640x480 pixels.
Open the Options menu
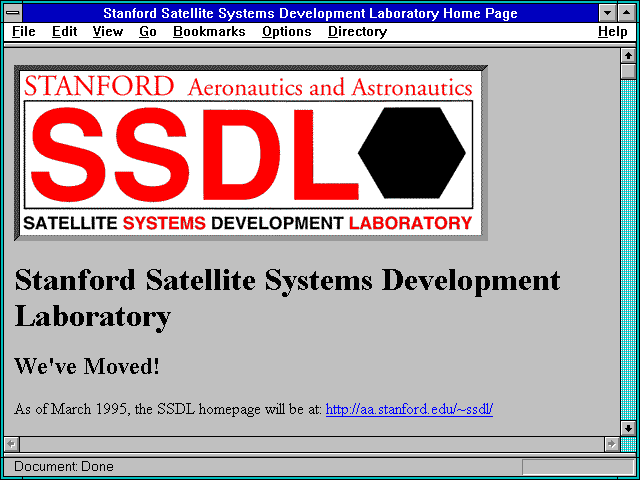pos(287,31)
